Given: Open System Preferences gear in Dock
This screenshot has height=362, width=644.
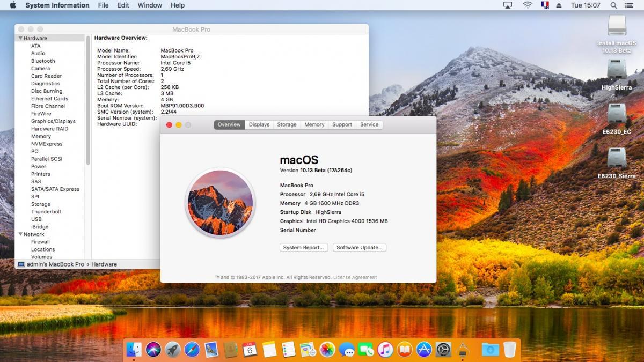Looking at the screenshot, I should pos(443,350).
